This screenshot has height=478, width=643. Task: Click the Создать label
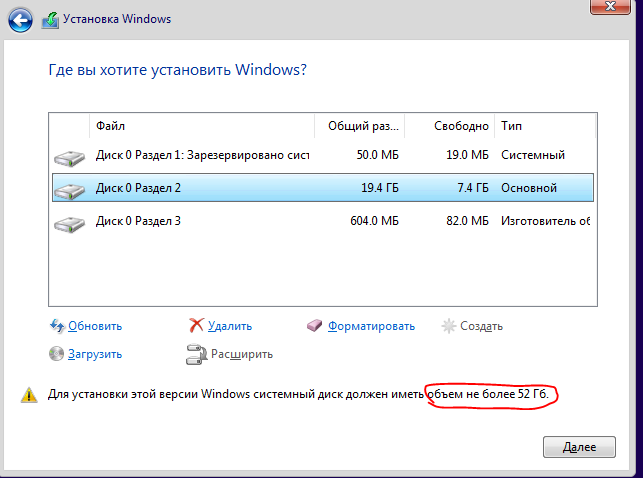point(481,326)
